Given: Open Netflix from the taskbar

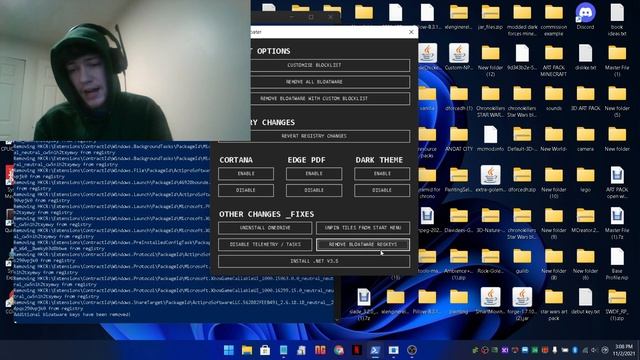Looking at the screenshot, I should tap(357, 350).
